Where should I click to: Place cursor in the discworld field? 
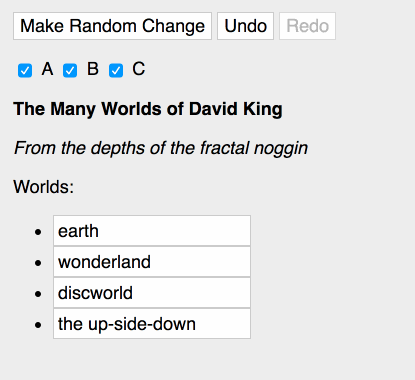coord(152,293)
